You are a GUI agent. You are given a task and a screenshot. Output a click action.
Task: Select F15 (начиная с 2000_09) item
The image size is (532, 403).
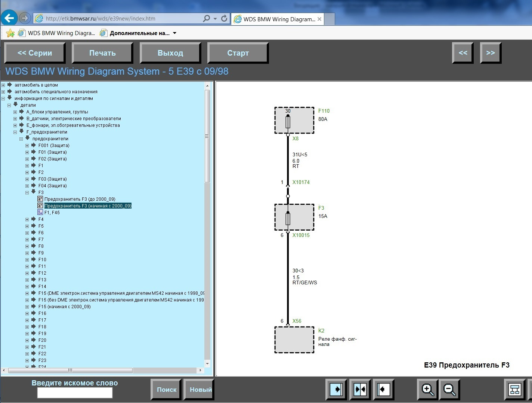[65, 307]
